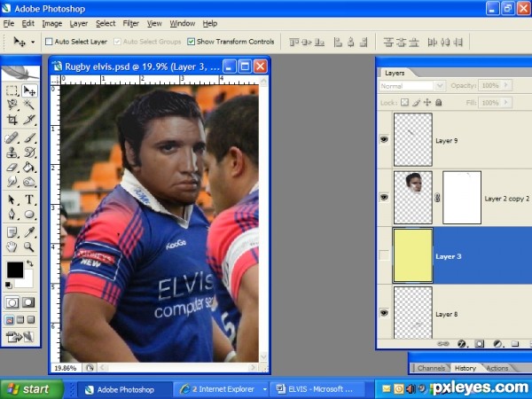
Task: Select the Type tool
Action: 29,199
